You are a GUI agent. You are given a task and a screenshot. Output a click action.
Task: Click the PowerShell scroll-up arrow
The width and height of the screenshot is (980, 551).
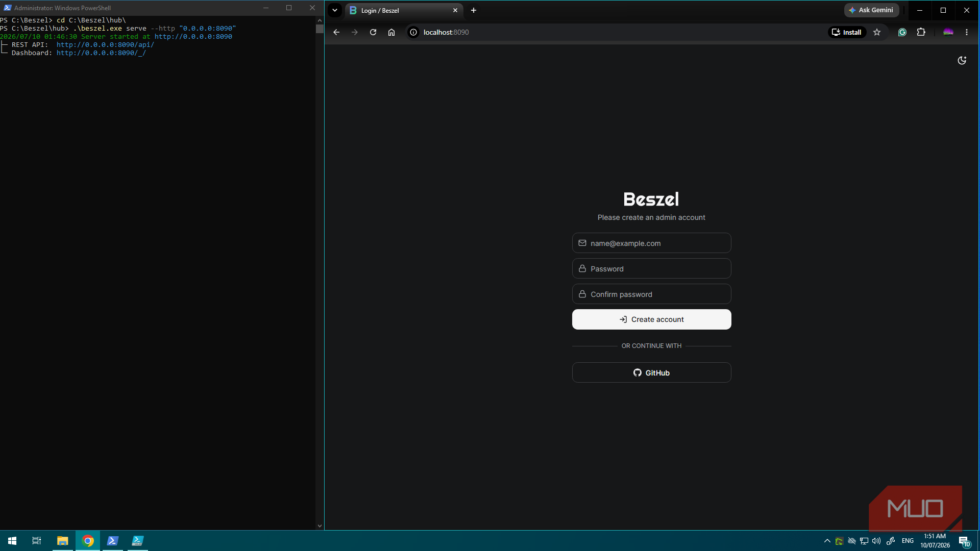tap(320, 20)
